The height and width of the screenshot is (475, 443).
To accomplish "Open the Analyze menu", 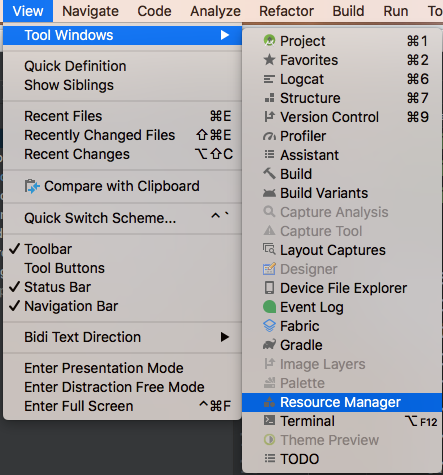I will pos(215,11).
